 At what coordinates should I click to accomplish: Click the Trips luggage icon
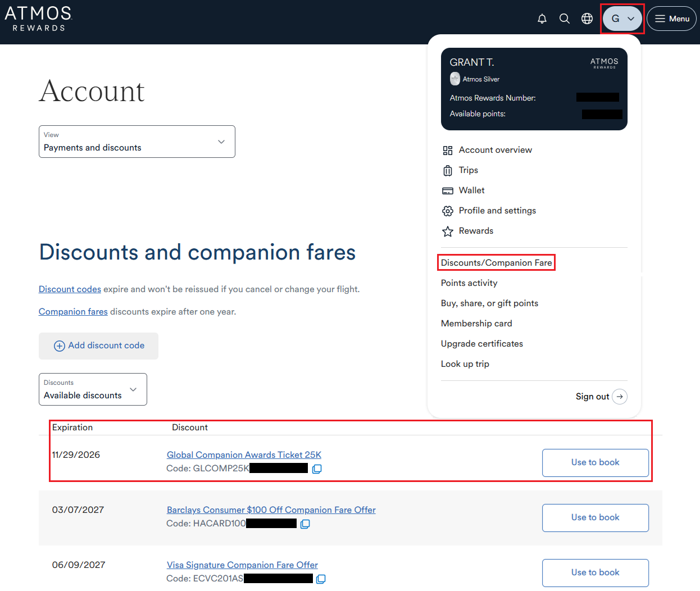point(448,171)
